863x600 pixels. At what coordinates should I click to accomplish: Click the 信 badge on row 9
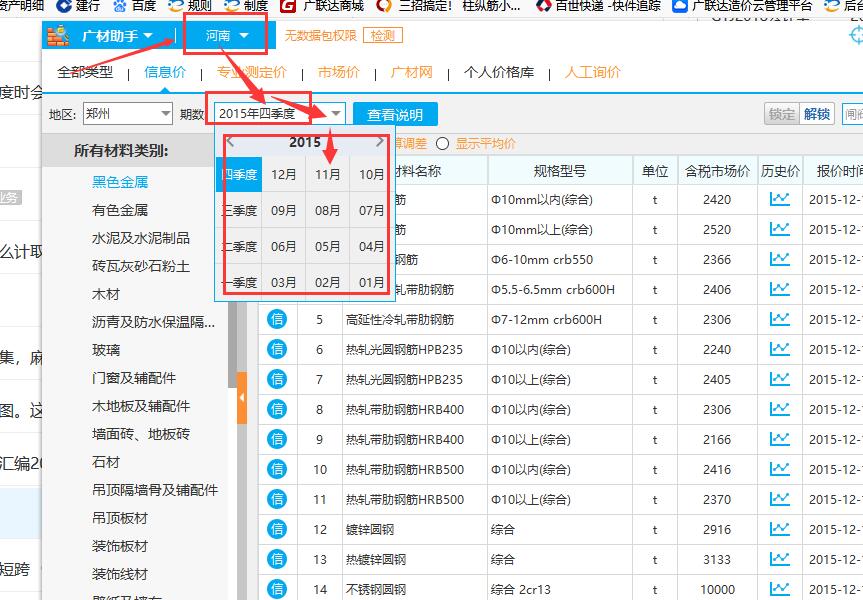click(277, 439)
